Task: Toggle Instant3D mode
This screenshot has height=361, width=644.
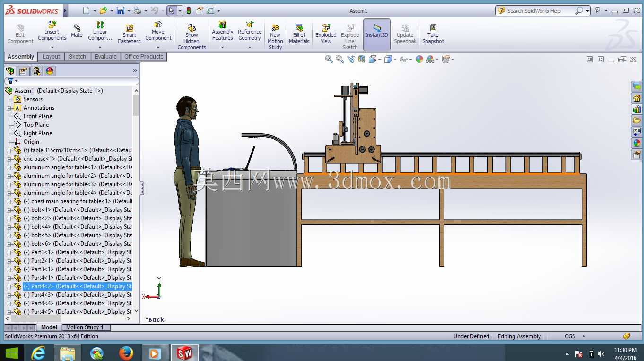Action: (376, 34)
